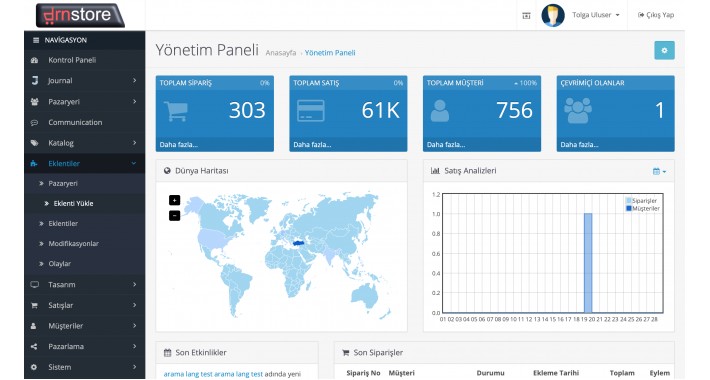Click the Communication speech bubble icon
This screenshot has height=380, width=710.
click(34, 123)
